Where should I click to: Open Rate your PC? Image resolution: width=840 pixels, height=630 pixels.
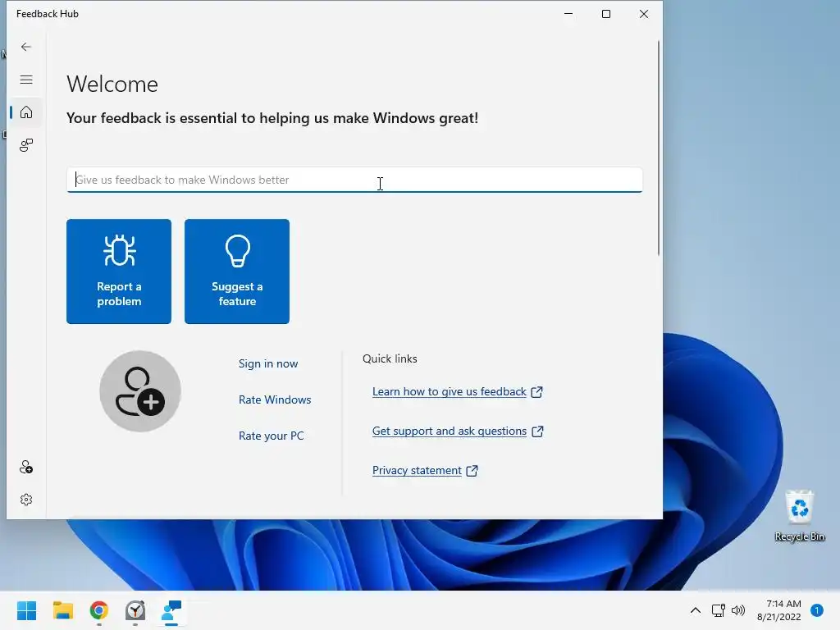coord(271,436)
